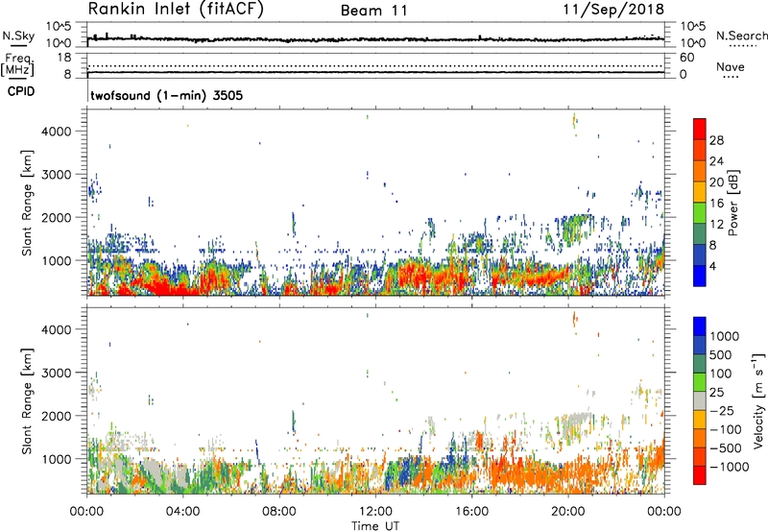Screen dimensions: 768x532
Task: Click the '100' Velocity colorbar tick value
Action: coord(721,374)
